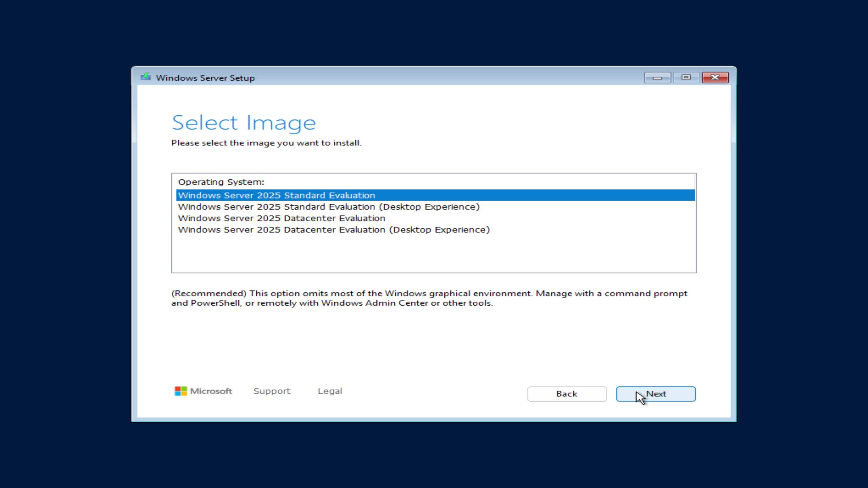Select Windows Server 2025 Datacenter Evaluation
This screenshot has width=868, height=488.
pos(281,219)
